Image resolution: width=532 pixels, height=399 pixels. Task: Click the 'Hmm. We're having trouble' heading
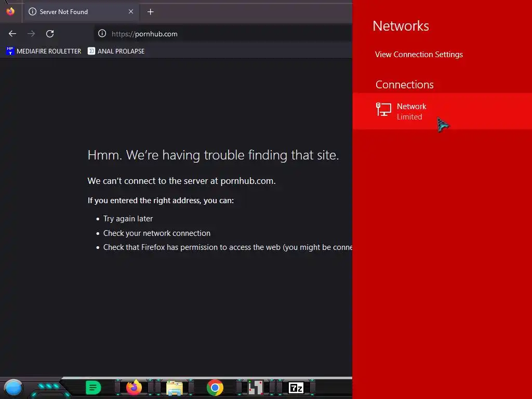(213, 155)
